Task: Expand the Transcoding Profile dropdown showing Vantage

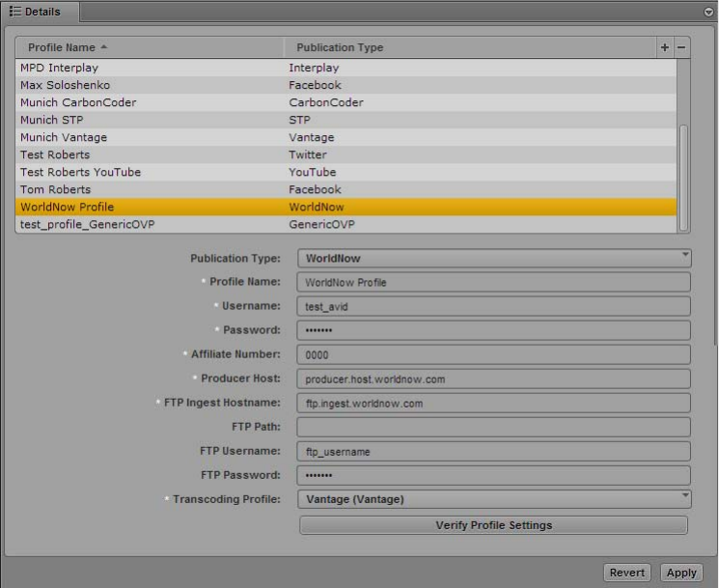Action: pos(494,499)
